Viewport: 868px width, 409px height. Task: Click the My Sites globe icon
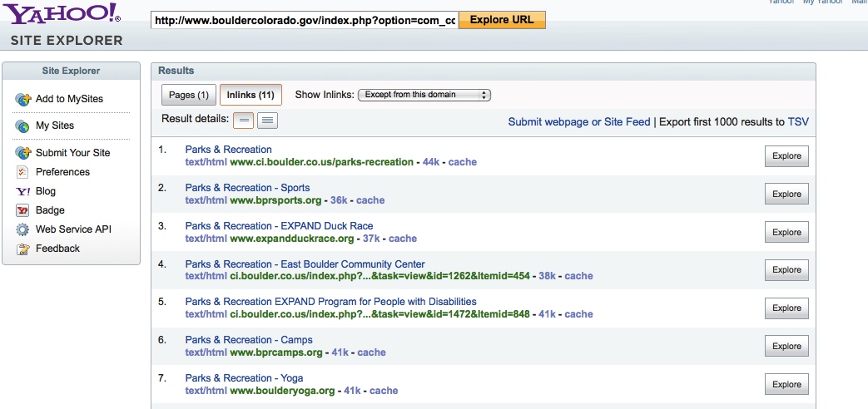[x=22, y=126]
